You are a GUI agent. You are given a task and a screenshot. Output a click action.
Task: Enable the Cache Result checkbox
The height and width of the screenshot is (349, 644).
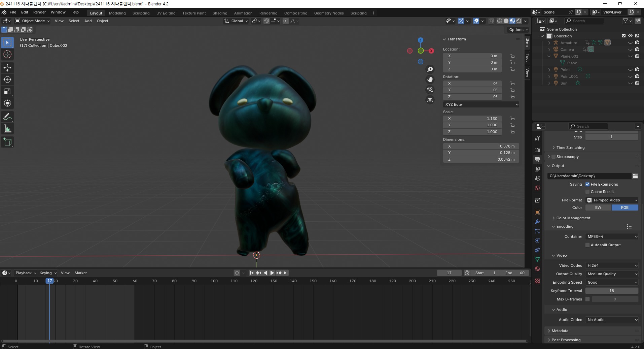[x=587, y=192]
